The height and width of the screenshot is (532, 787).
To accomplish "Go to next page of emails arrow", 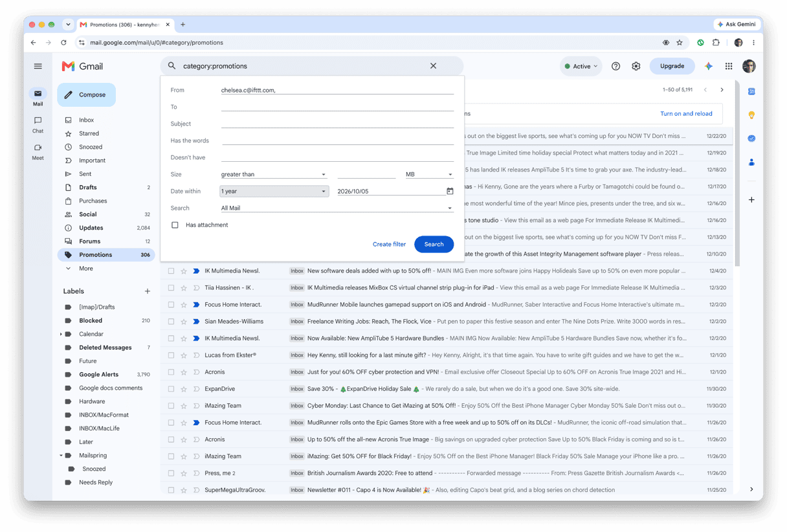I will (722, 90).
